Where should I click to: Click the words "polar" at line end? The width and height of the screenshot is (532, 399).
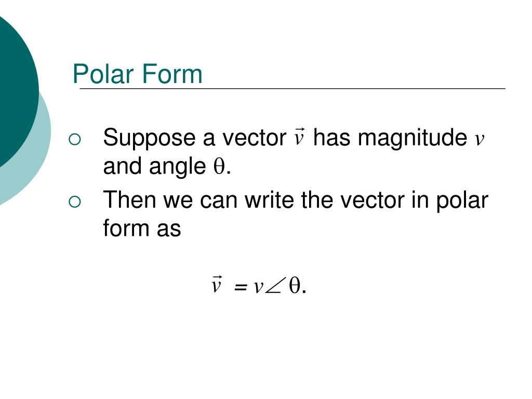462,201
